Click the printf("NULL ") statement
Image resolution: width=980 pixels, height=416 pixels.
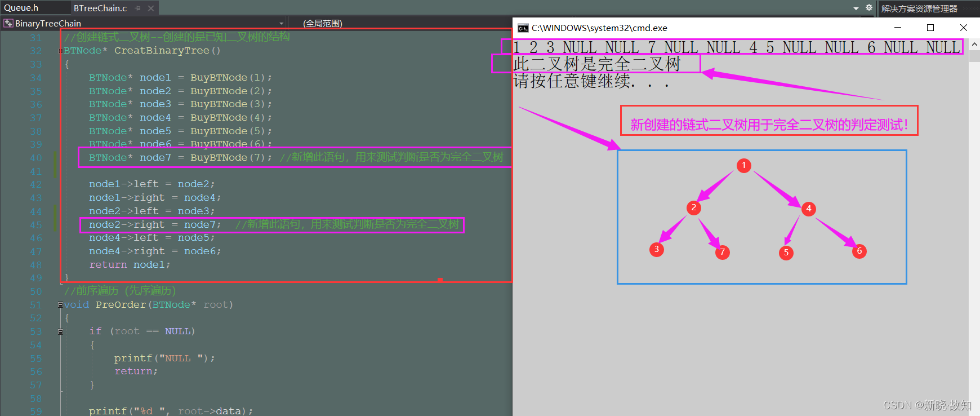pyautogui.click(x=164, y=359)
